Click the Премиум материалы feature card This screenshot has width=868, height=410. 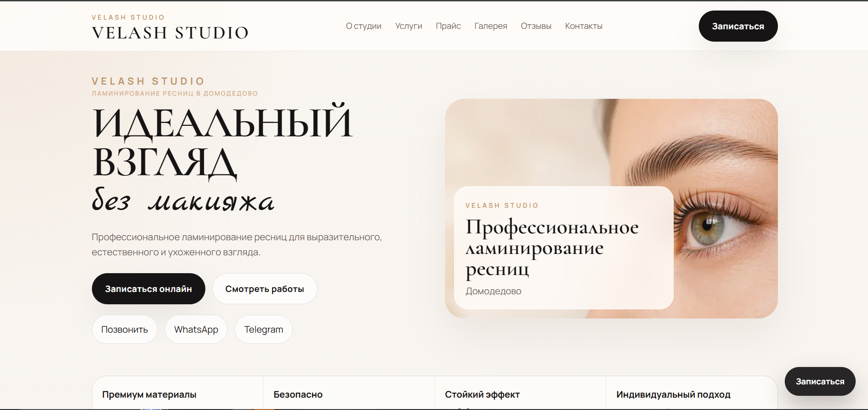coord(177,393)
